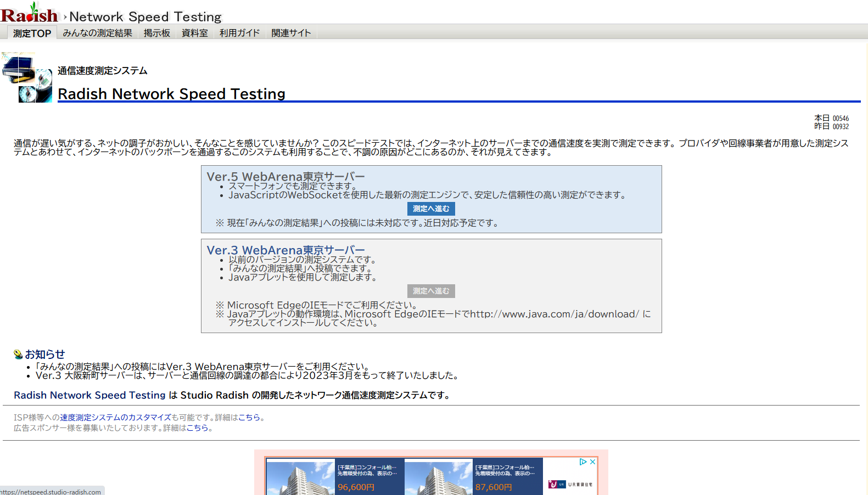Open the 測定TOP tab
This screenshot has height=495, width=868.
tap(32, 33)
